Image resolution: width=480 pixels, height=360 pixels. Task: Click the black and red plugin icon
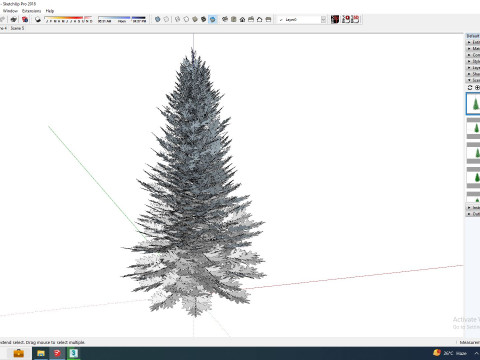point(335,19)
